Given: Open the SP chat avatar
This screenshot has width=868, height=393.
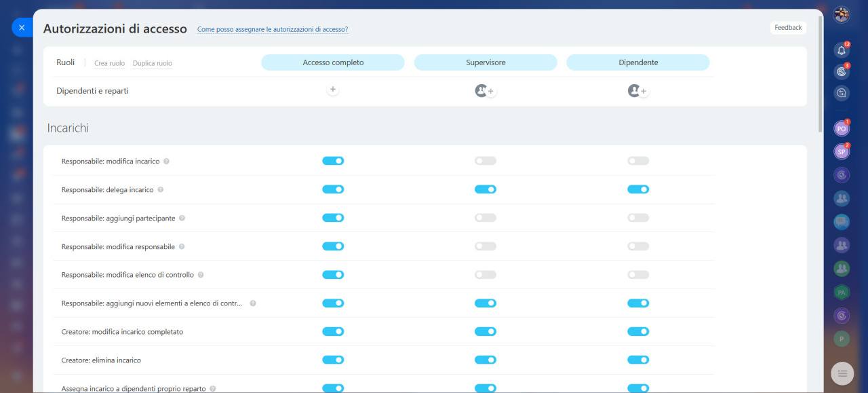Looking at the screenshot, I should pyautogui.click(x=842, y=152).
